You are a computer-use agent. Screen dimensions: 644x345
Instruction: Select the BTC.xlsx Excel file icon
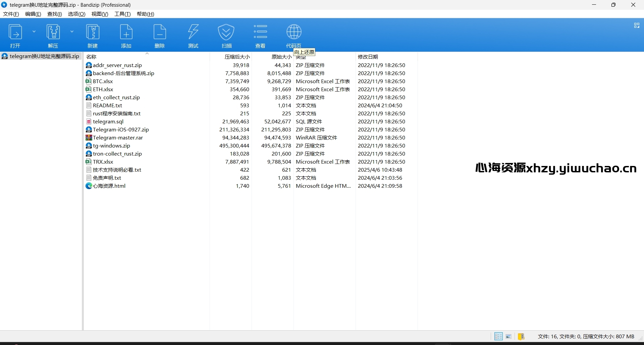(89, 81)
